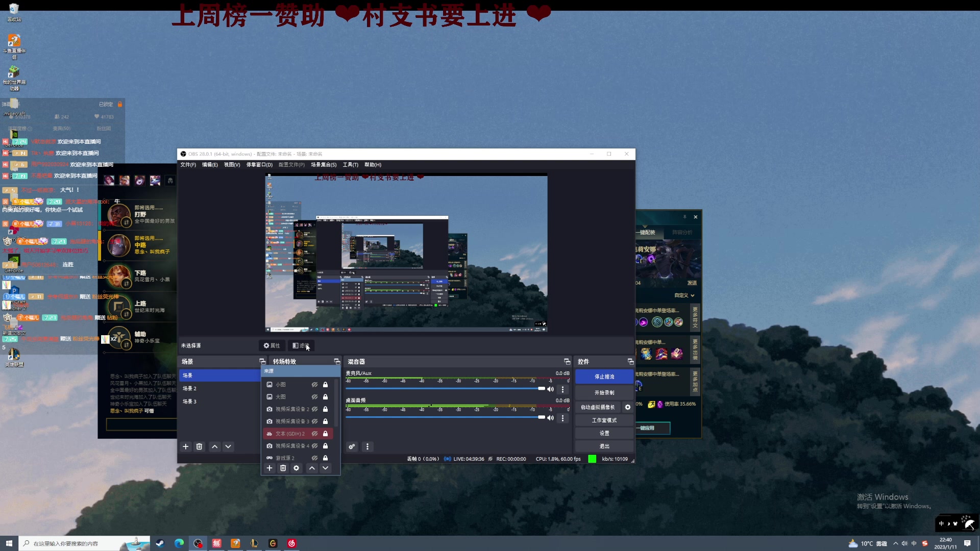The height and width of the screenshot is (551, 980).
Task: Pop out the Controls dock
Action: pos(630,361)
